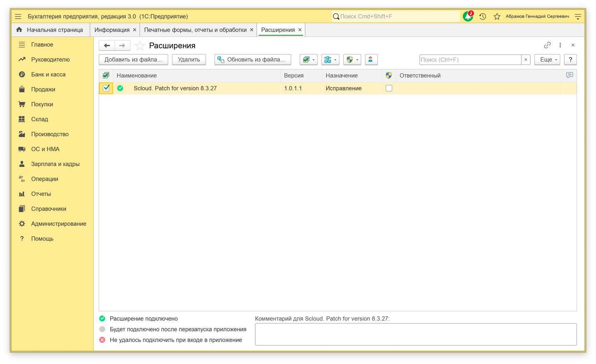Open the main hamburger menu
The height and width of the screenshot is (364, 596).
pos(18,17)
